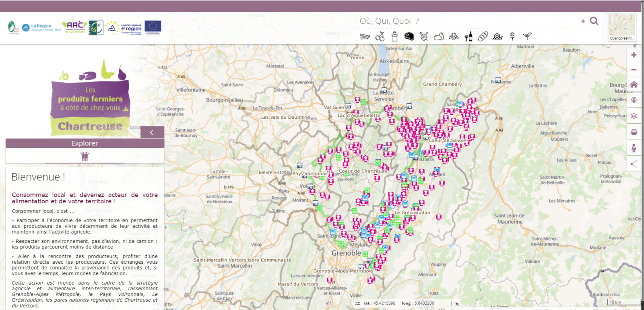Screen dimensions: 644x310
Task: Open the map layers panel
Action: pyautogui.click(x=634, y=116)
